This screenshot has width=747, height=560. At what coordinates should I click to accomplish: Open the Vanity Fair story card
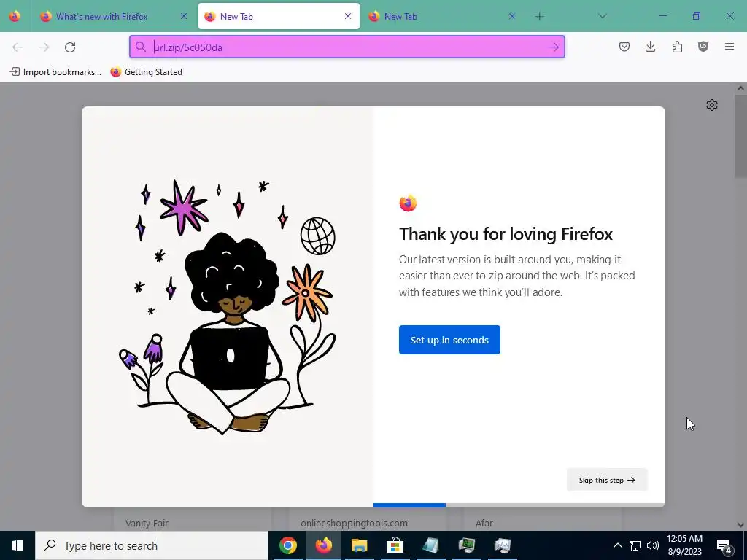(x=193, y=519)
